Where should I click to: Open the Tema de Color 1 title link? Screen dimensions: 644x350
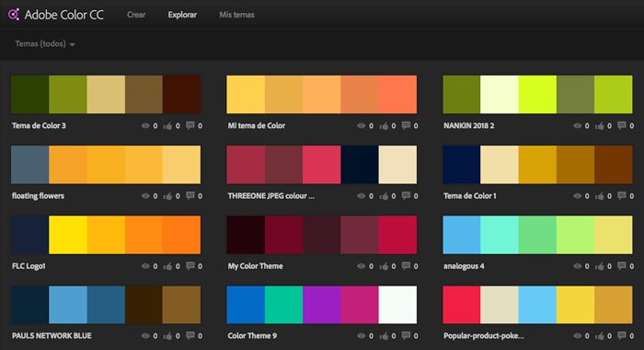point(469,196)
